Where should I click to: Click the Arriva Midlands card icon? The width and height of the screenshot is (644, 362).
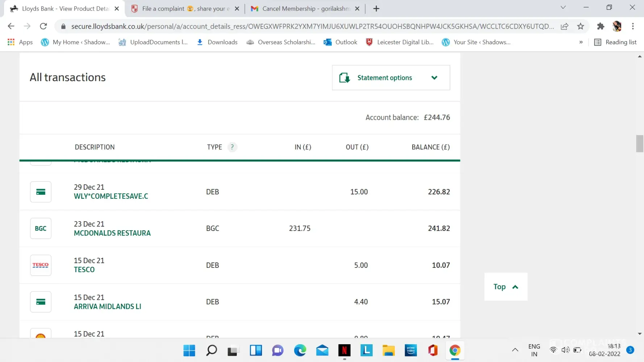(x=41, y=302)
